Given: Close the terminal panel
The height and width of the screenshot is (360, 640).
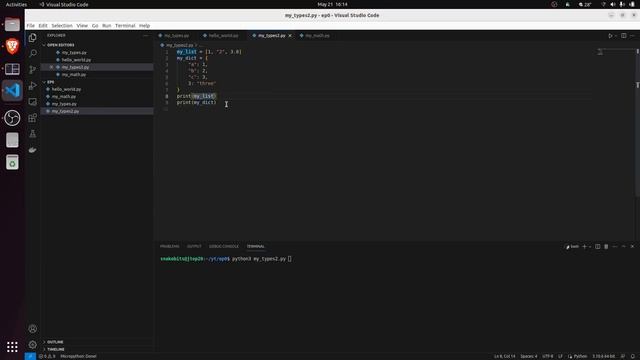Looking at the screenshot, I should (632, 247).
